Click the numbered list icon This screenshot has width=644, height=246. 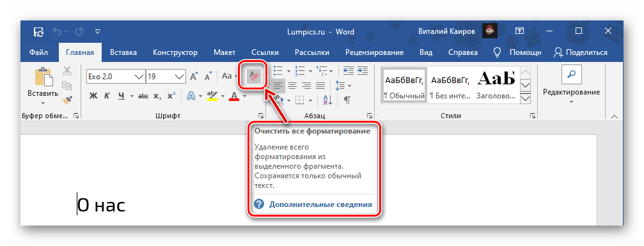pos(300,71)
